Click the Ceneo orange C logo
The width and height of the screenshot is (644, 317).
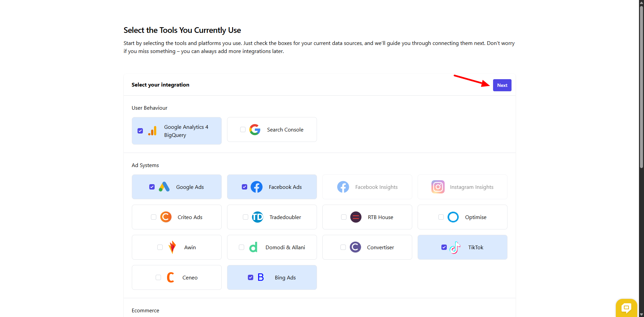[170, 277]
